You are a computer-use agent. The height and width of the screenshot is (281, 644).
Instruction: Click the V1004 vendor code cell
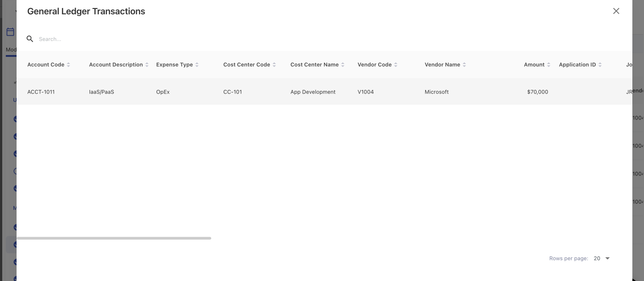click(366, 92)
